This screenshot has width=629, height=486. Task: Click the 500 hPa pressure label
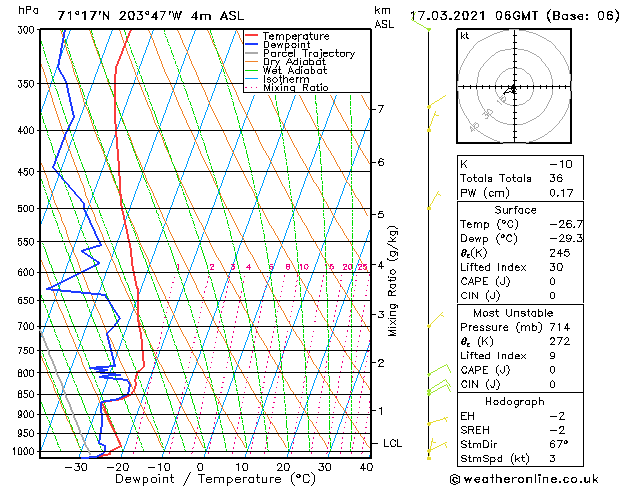28,209
